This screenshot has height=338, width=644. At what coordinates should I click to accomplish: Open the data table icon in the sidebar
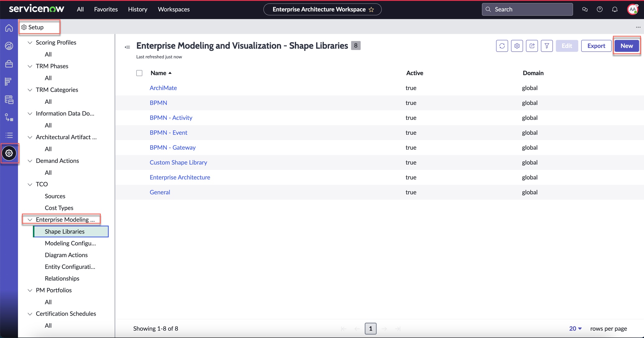[9, 99]
